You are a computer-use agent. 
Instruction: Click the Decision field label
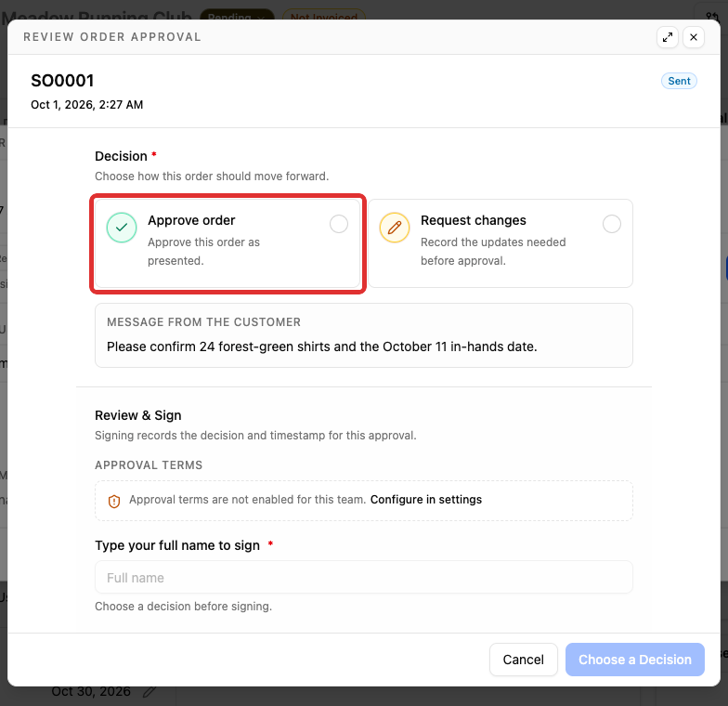coord(121,156)
